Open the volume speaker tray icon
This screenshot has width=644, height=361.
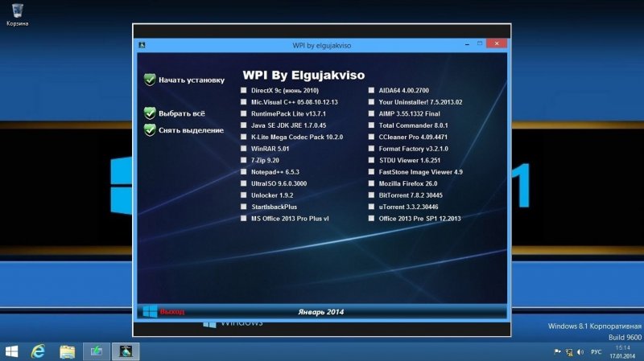pyautogui.click(x=580, y=352)
